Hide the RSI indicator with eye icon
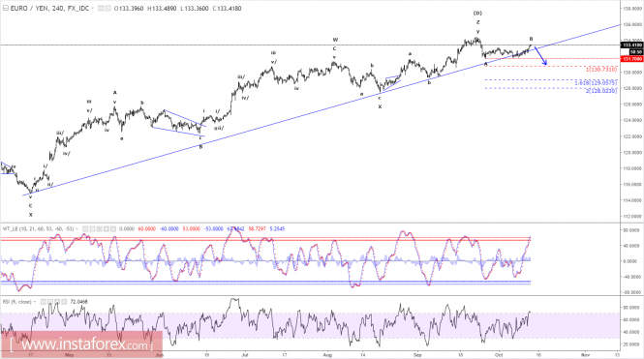The height and width of the screenshot is (359, 644). coord(44,302)
